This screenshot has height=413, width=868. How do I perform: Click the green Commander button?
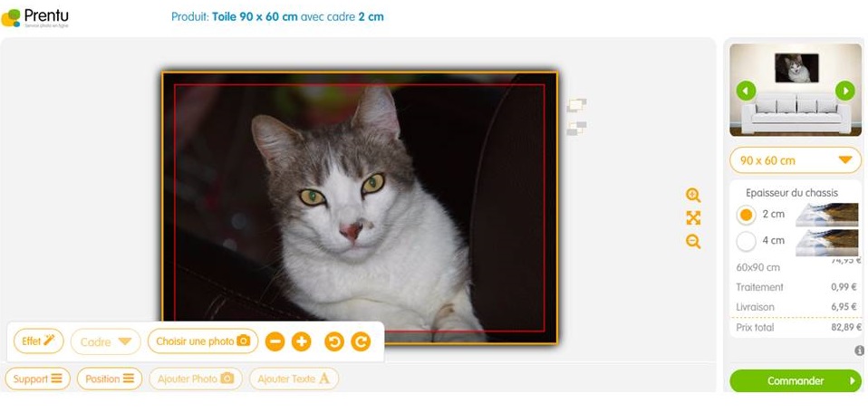click(x=796, y=381)
